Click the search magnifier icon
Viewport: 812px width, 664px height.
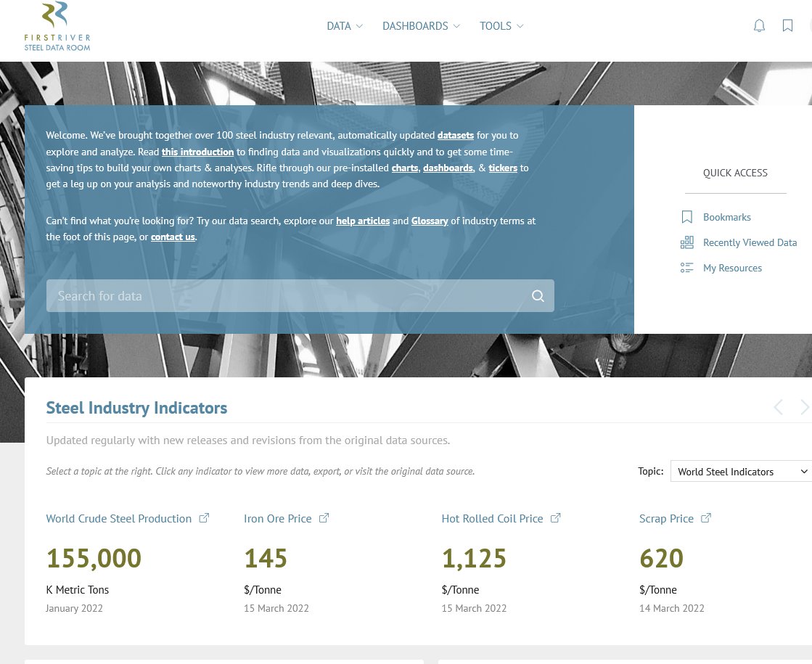[538, 295]
